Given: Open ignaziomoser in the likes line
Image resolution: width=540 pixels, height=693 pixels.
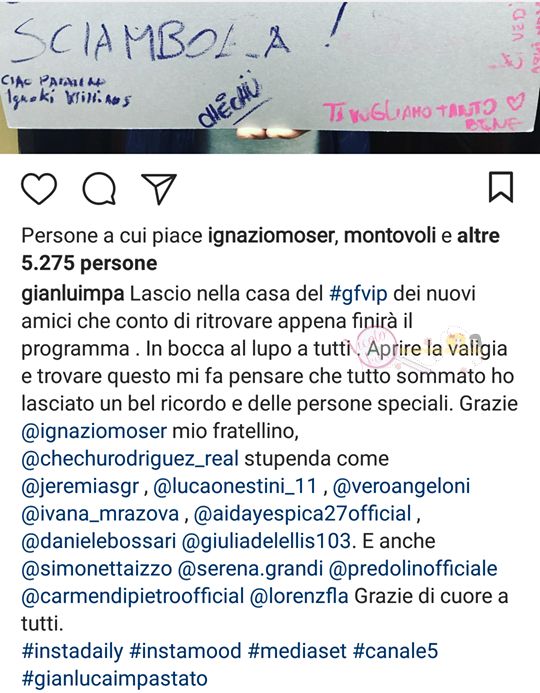Looking at the screenshot, I should point(270,236).
